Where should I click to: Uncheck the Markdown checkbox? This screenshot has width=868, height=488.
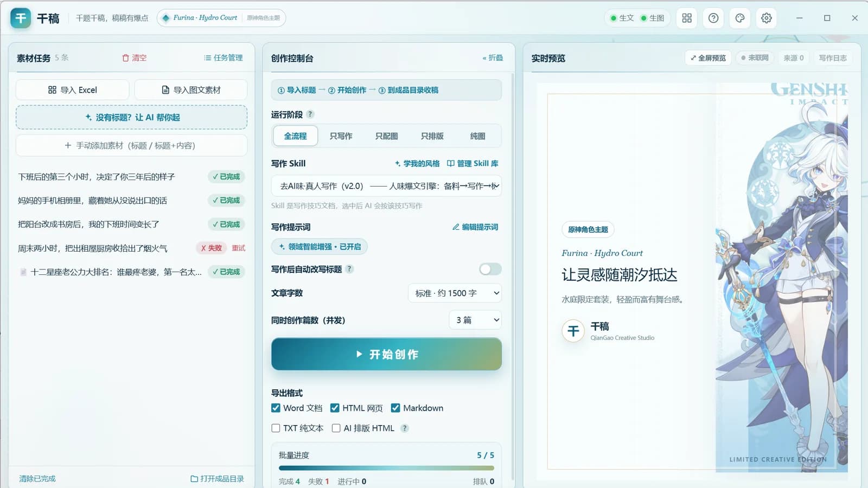pos(395,408)
